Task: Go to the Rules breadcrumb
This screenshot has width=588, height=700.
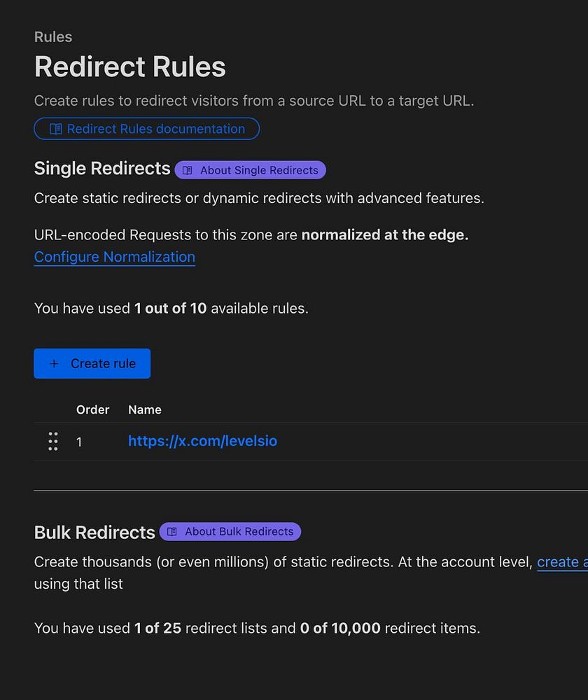Action: click(x=53, y=37)
